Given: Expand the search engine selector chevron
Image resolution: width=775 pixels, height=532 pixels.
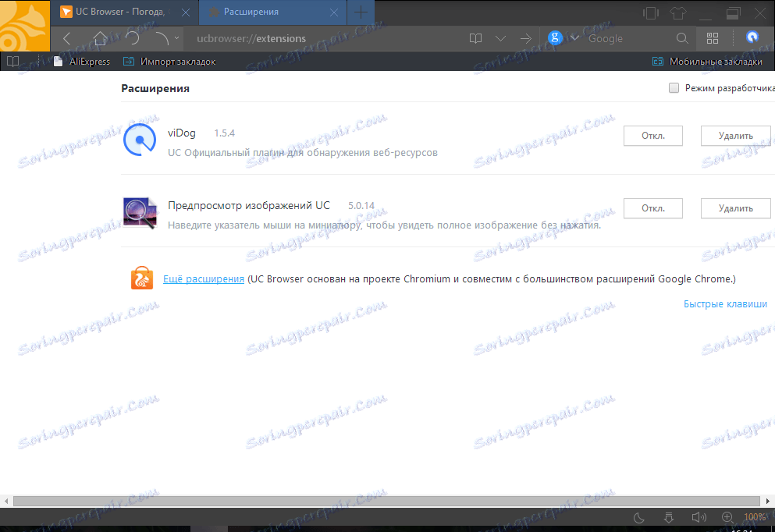Looking at the screenshot, I should tap(574, 38).
